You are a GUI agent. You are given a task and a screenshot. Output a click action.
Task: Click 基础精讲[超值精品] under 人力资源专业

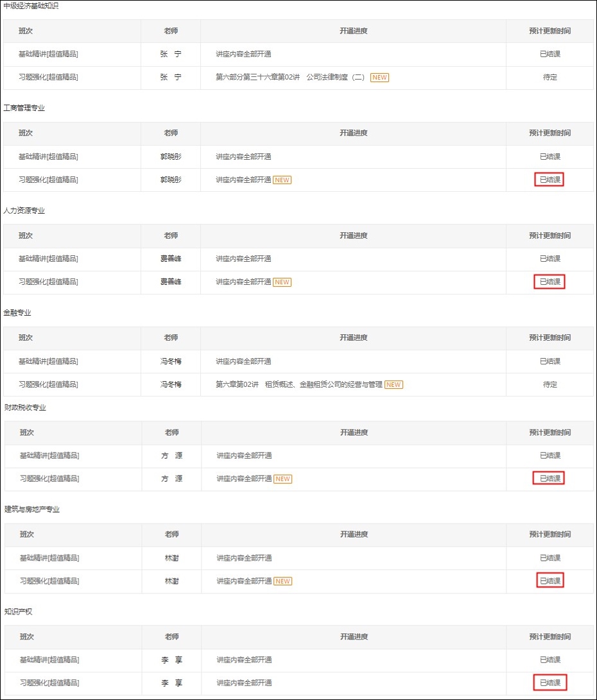pyautogui.click(x=50, y=259)
